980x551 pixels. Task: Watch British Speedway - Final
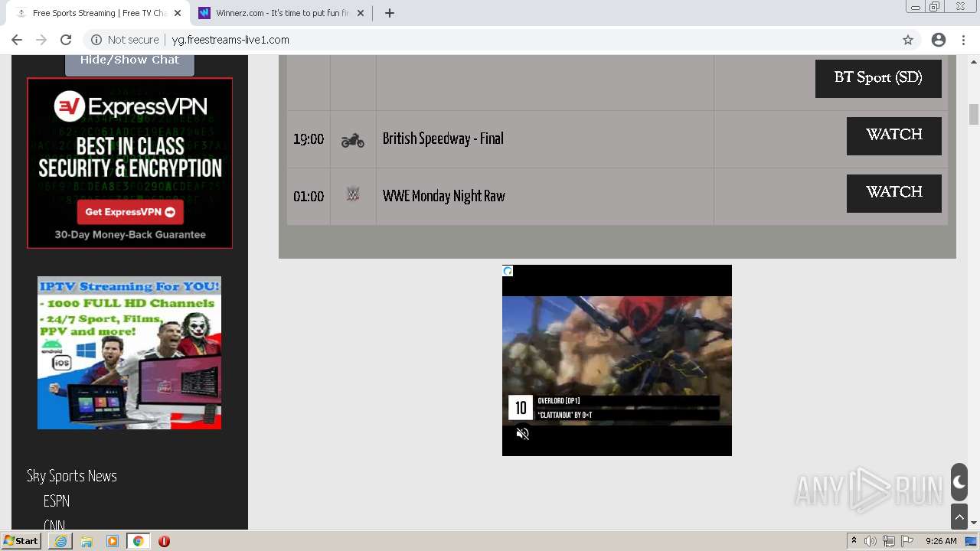[893, 135]
